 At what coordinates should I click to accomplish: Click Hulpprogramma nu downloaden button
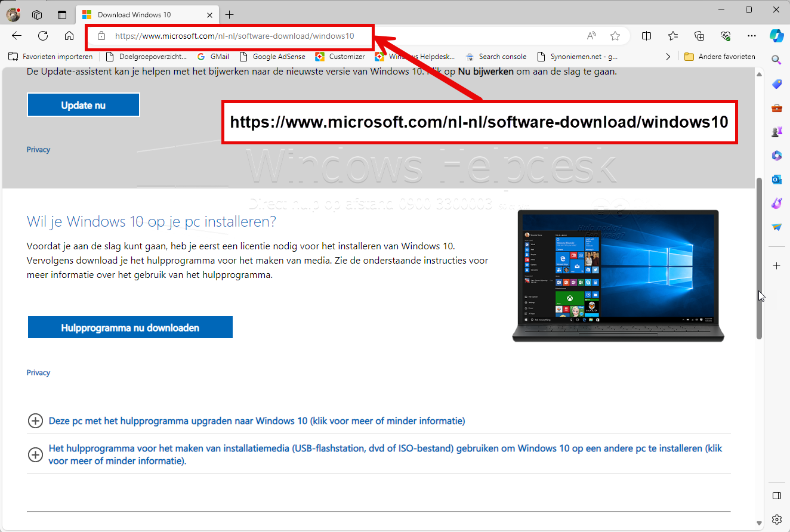coord(130,327)
